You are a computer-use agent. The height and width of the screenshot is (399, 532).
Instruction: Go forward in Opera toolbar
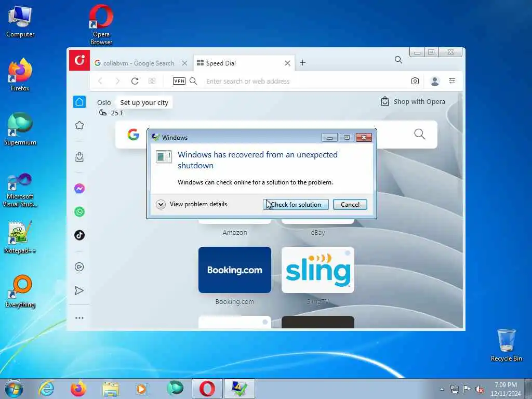coord(117,81)
